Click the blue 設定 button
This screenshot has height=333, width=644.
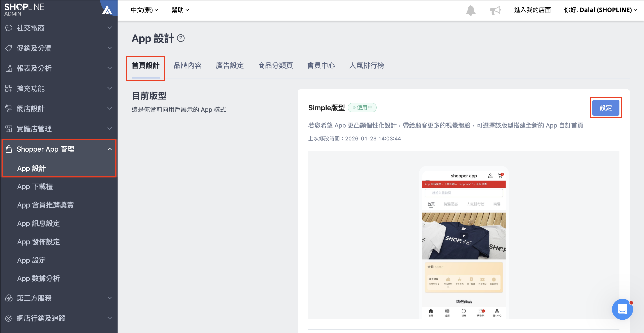[x=606, y=108]
